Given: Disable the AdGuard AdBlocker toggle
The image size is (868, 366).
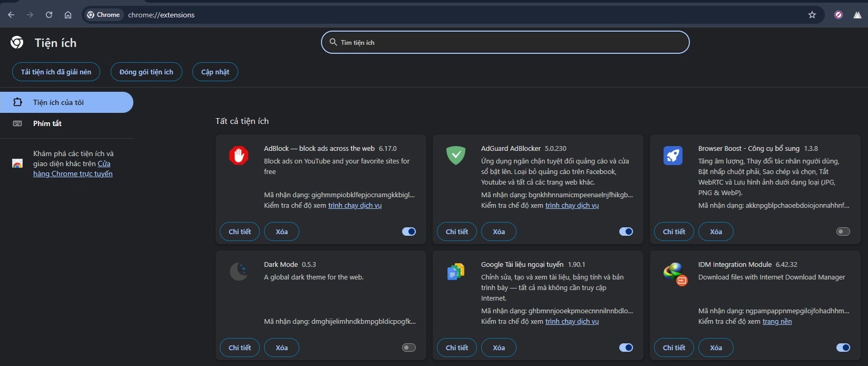Looking at the screenshot, I should pos(626,232).
